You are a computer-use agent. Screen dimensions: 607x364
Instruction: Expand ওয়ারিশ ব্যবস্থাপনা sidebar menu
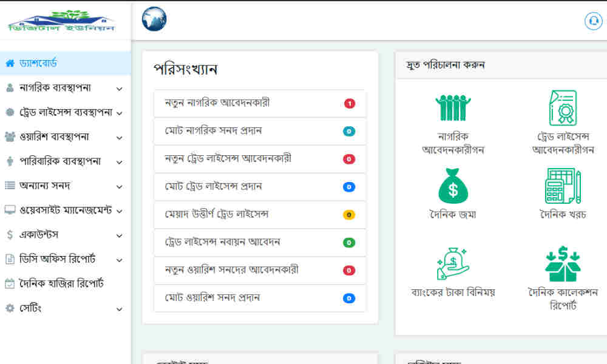coord(64,137)
